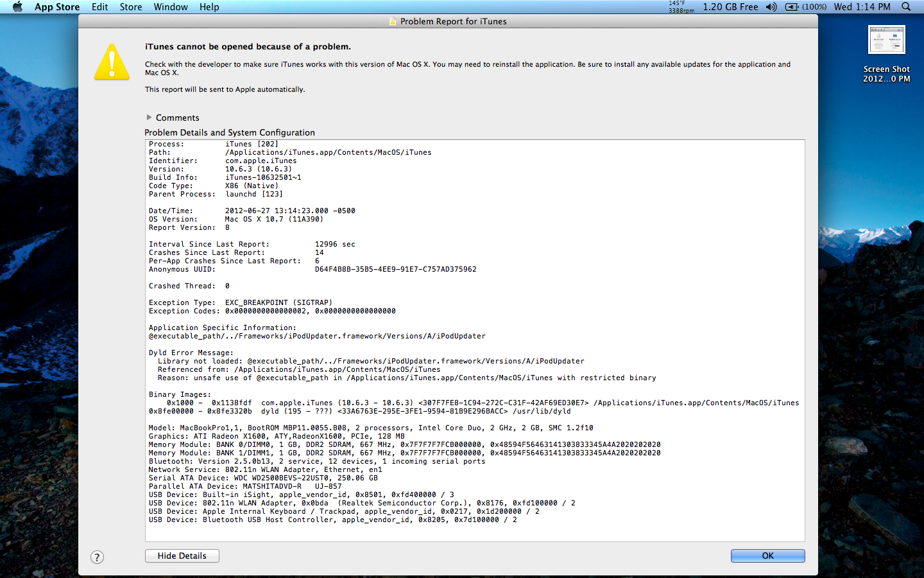This screenshot has height=578, width=924.
Task: Click the Path line in the report
Action: coord(290,153)
